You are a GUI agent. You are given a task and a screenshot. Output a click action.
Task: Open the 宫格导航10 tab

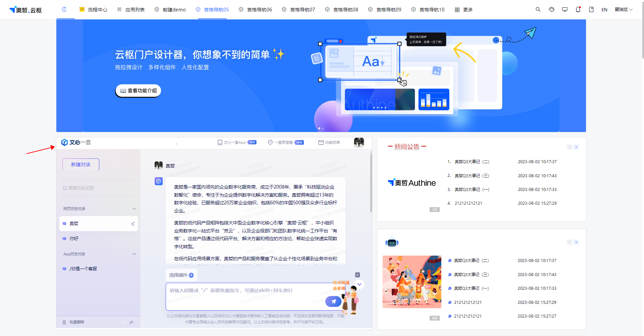428,9
